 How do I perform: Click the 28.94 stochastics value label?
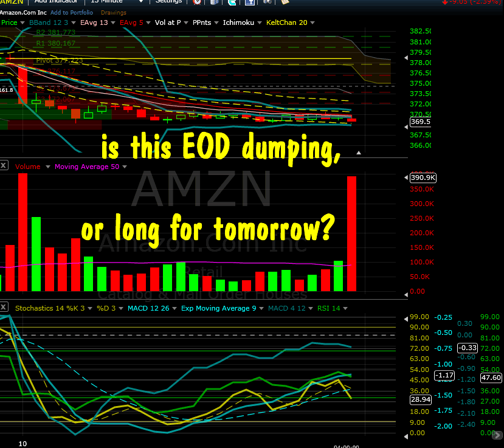point(421,399)
